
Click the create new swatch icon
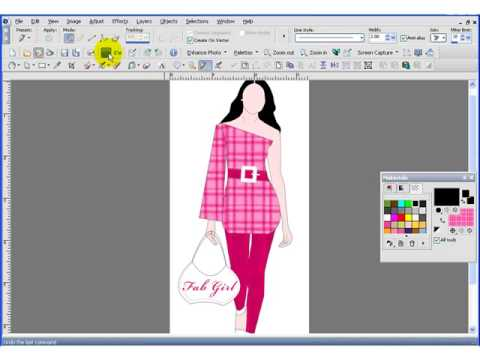coord(400,244)
